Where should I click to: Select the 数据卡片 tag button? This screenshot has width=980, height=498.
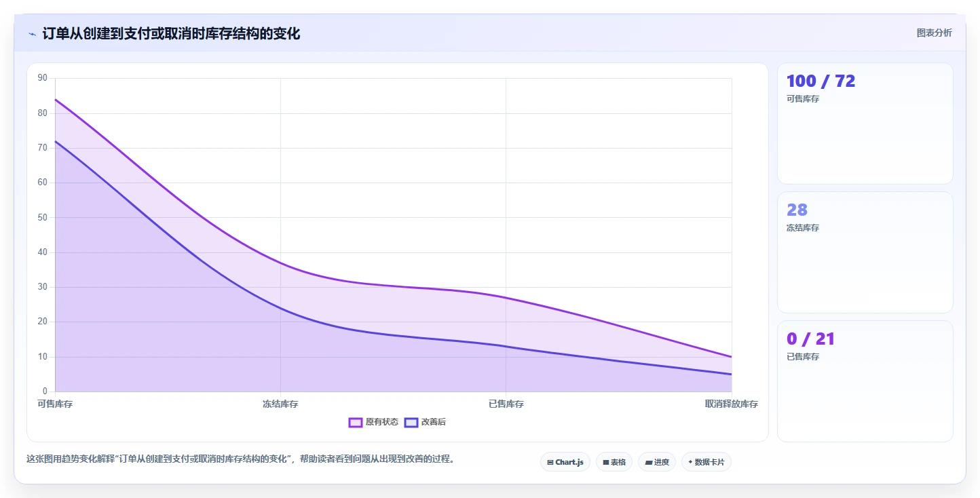click(x=706, y=462)
